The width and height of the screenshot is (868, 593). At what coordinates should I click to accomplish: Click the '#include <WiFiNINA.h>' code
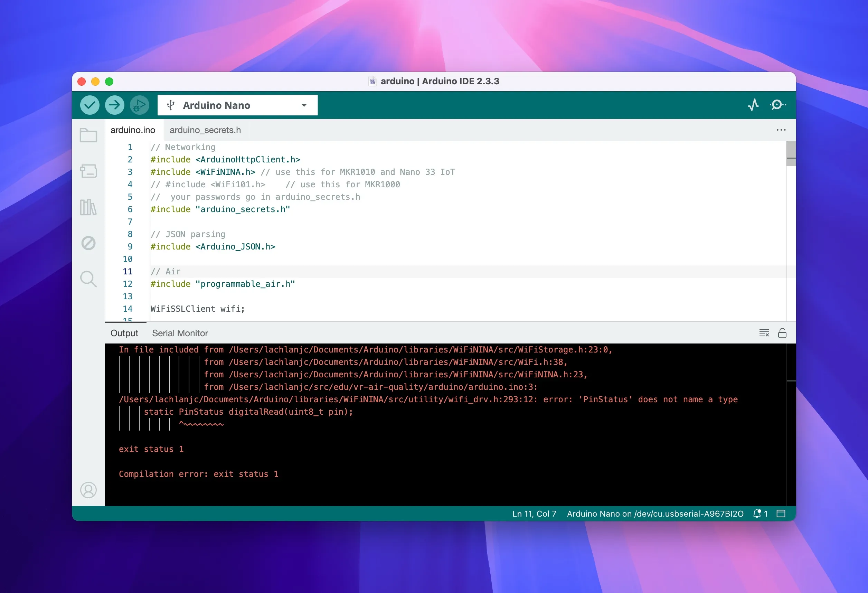tap(203, 172)
